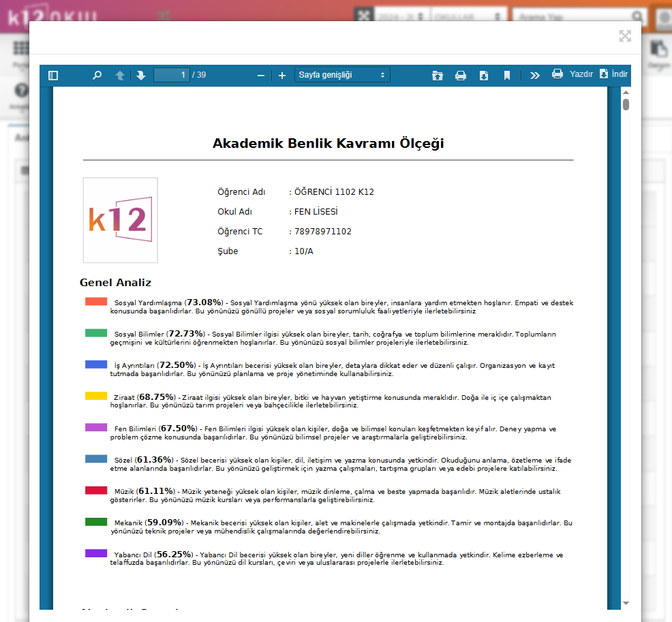This screenshot has height=622, width=672.
Task: Go to previous page arrow
Action: click(120, 76)
